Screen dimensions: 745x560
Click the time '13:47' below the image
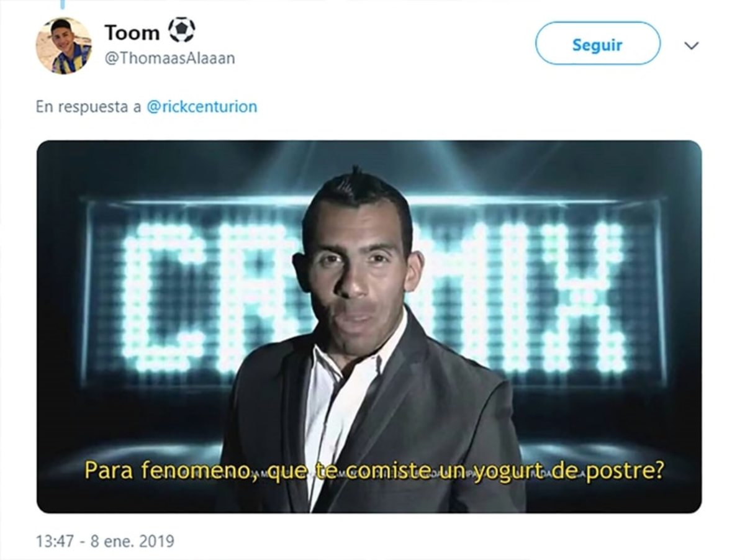53,541
